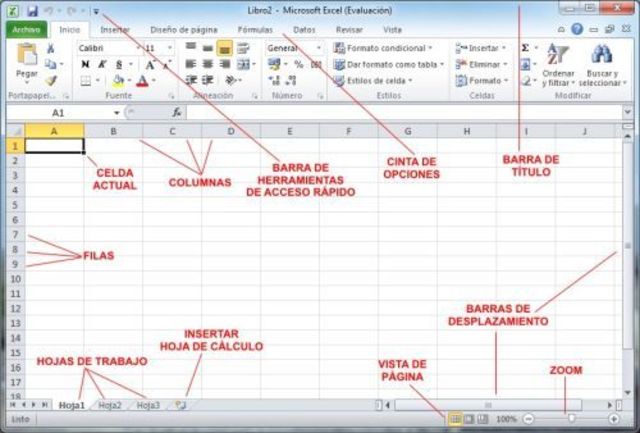640x433 pixels.
Task: Click the Undo arrow in quick access
Action: tap(49, 11)
